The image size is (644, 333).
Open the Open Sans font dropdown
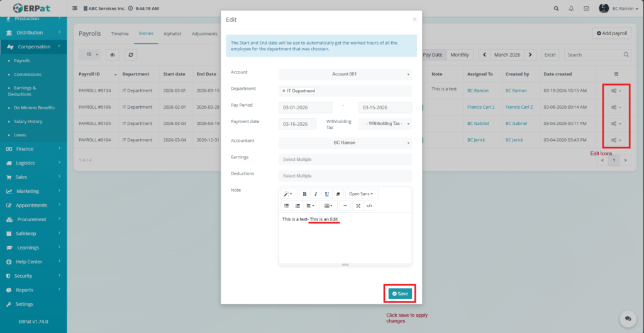pyautogui.click(x=360, y=194)
